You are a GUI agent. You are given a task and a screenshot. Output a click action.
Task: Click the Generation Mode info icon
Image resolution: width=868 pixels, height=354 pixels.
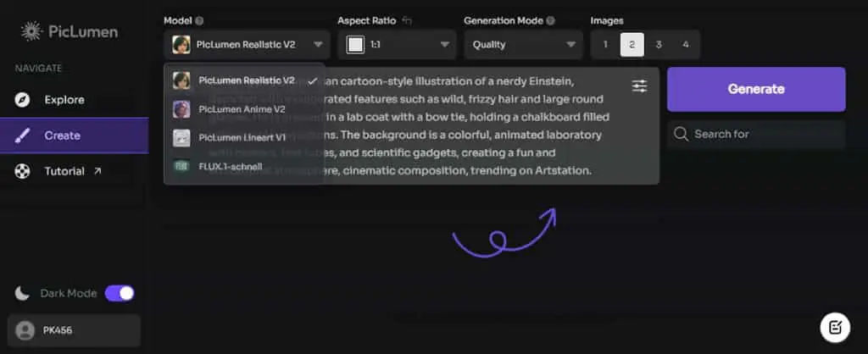(550, 21)
